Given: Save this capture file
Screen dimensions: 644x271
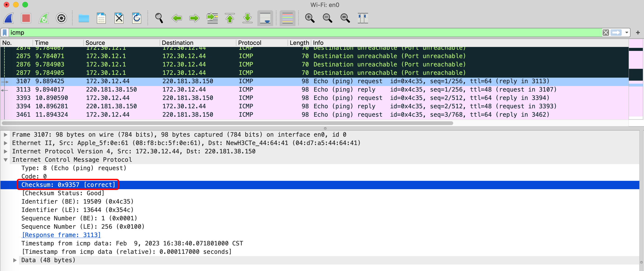Looking at the screenshot, I should pyautogui.click(x=101, y=18).
